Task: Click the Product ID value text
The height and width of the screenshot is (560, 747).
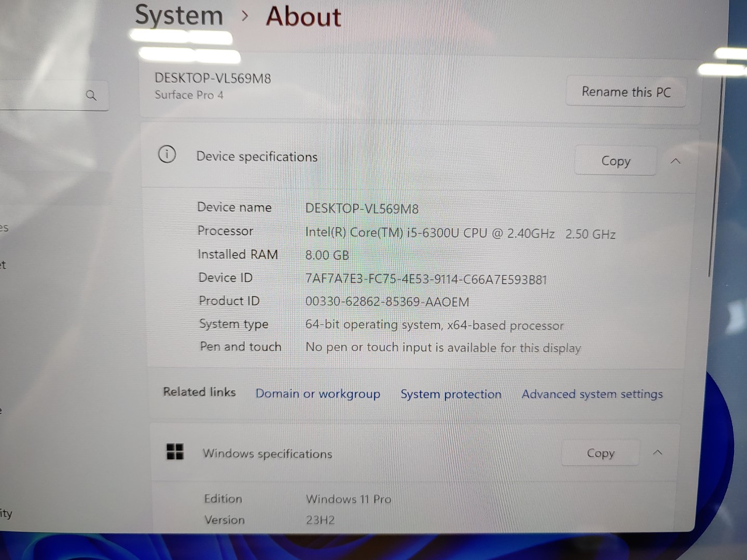Action: (387, 302)
